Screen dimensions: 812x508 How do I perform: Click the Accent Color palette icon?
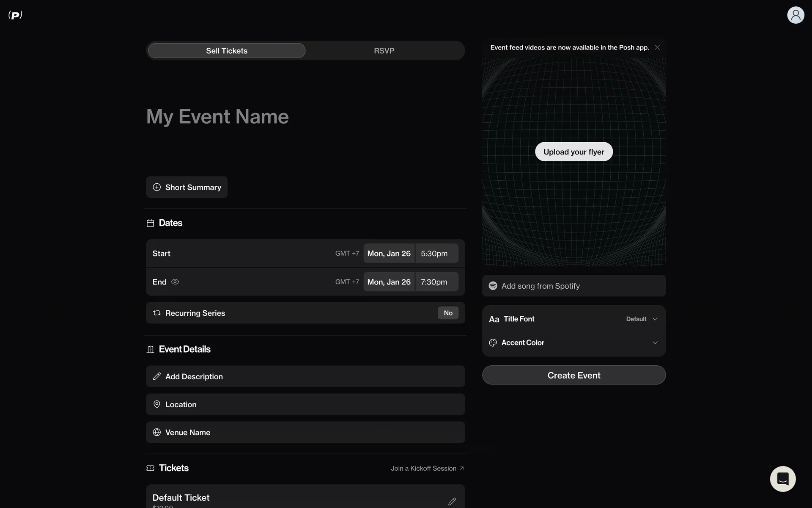(x=493, y=342)
